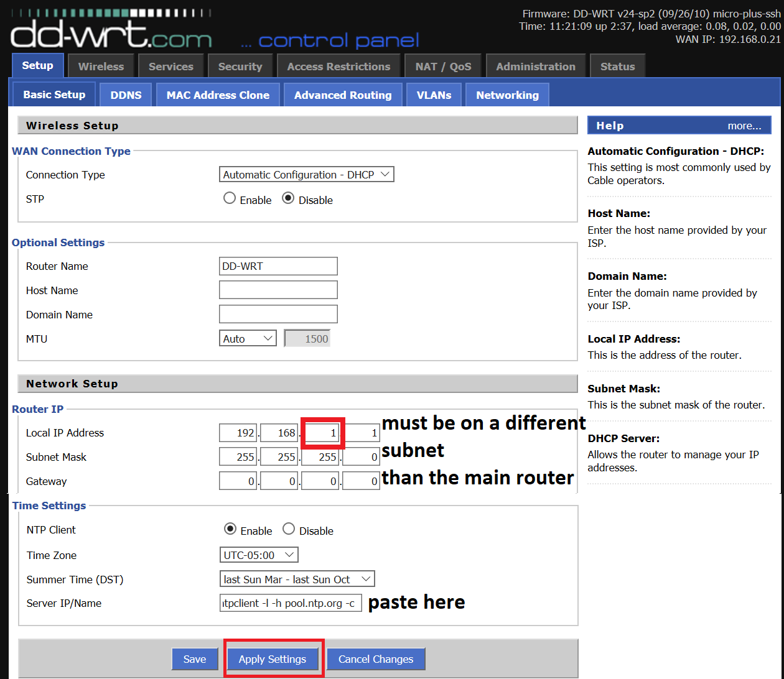Image resolution: width=784 pixels, height=679 pixels.
Task: Open the Summer Time (DST) dropdown
Action: (297, 579)
